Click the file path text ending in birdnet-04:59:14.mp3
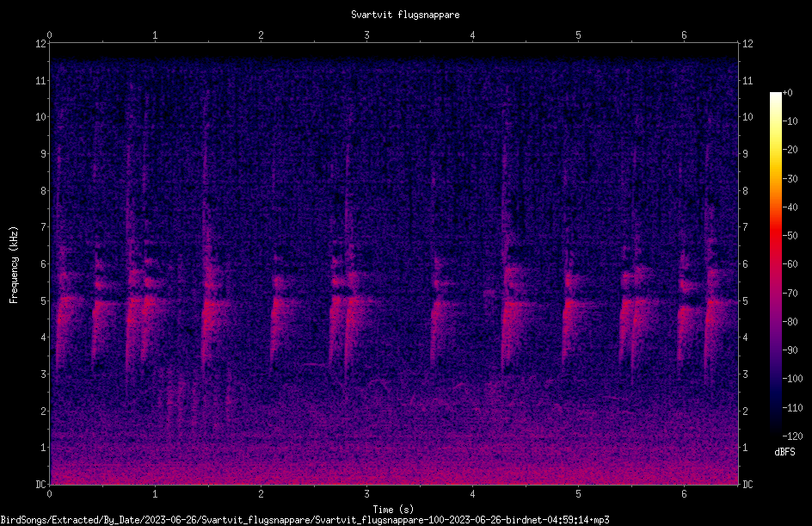Viewport: 812px width, 526px height. [304, 520]
